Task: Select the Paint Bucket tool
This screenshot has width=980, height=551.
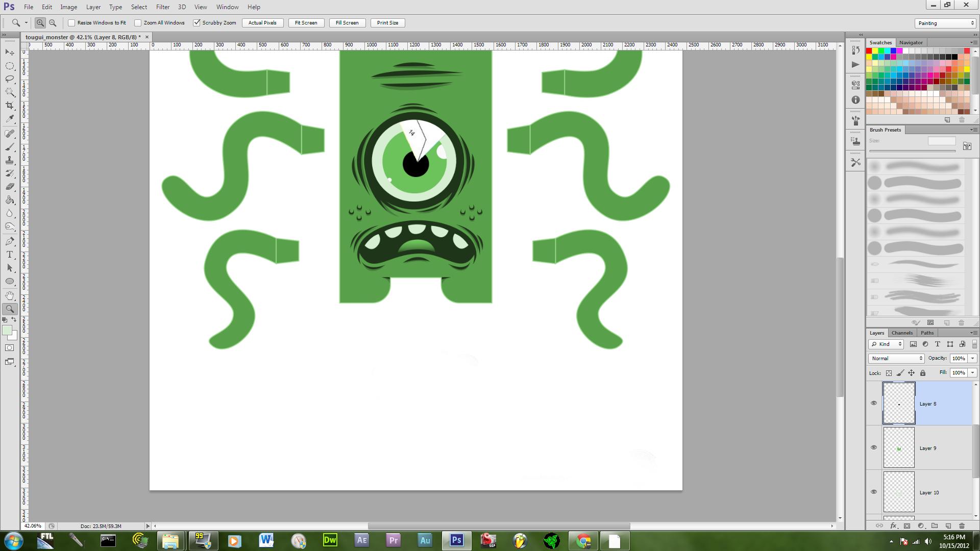Action: [x=10, y=200]
